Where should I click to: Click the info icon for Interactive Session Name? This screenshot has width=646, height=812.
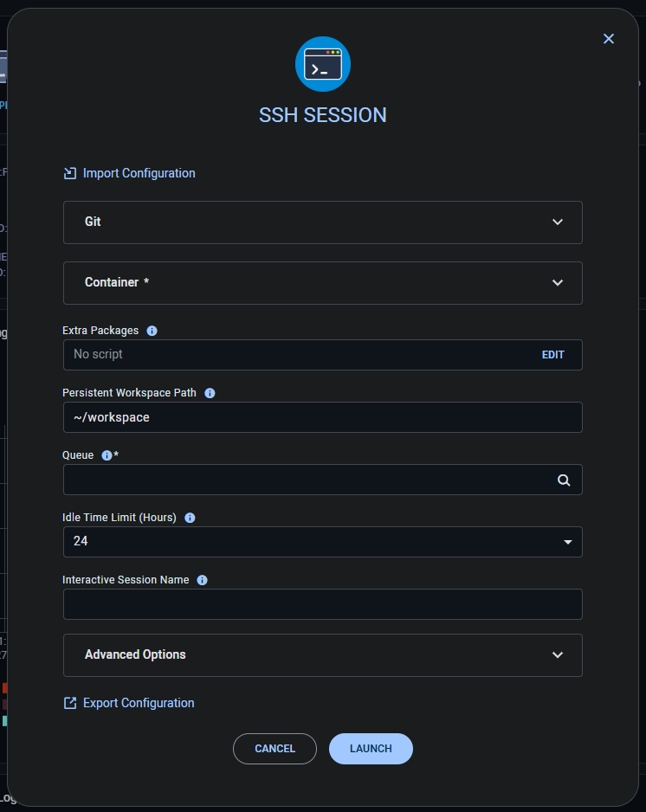202,579
